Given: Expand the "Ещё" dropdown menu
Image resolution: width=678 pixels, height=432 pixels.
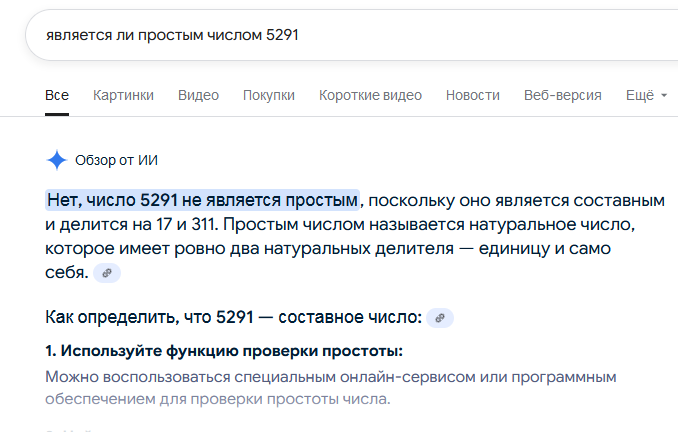Looking at the screenshot, I should click(x=646, y=95).
